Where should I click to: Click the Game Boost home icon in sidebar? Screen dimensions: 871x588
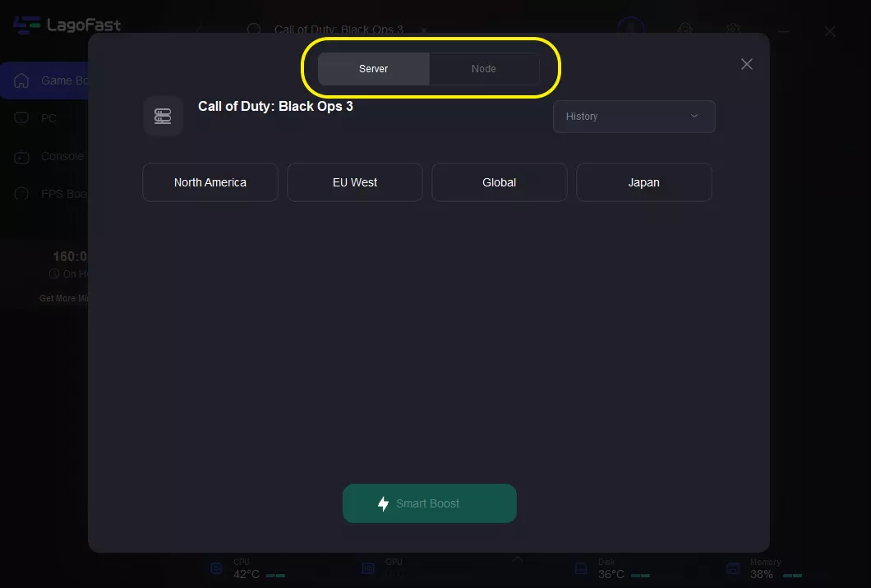pos(22,80)
